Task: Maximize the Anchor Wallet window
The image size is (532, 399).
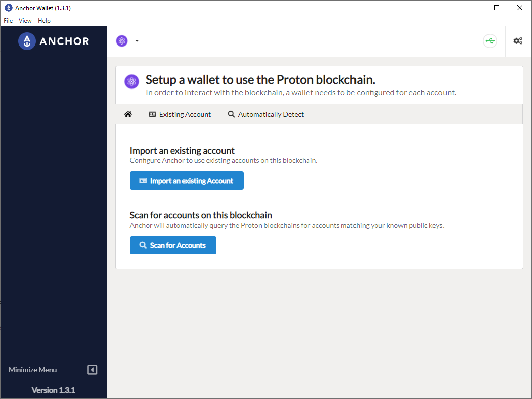Action: point(497,8)
